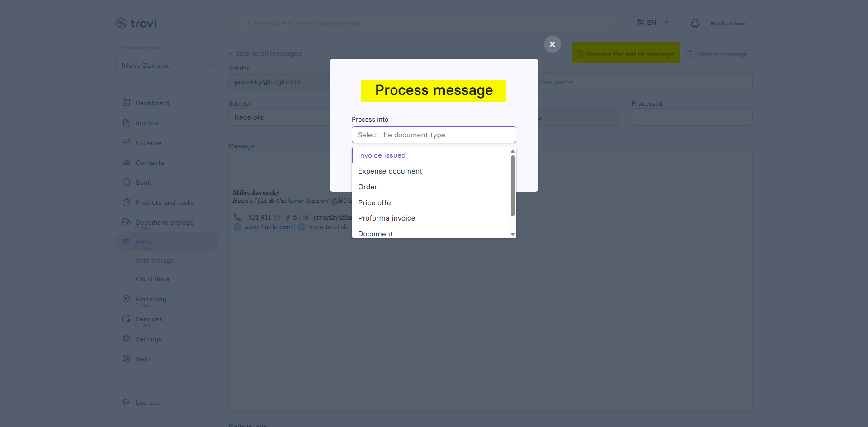Click the language globe icon
Image resolution: width=868 pixels, height=427 pixels.
pos(640,23)
